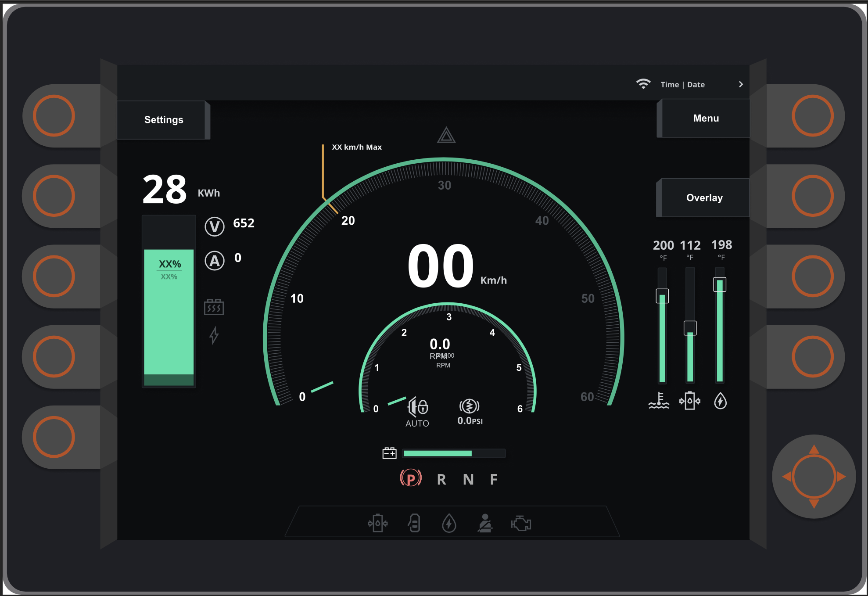Expand the Time | Date chevron arrow

(x=741, y=84)
